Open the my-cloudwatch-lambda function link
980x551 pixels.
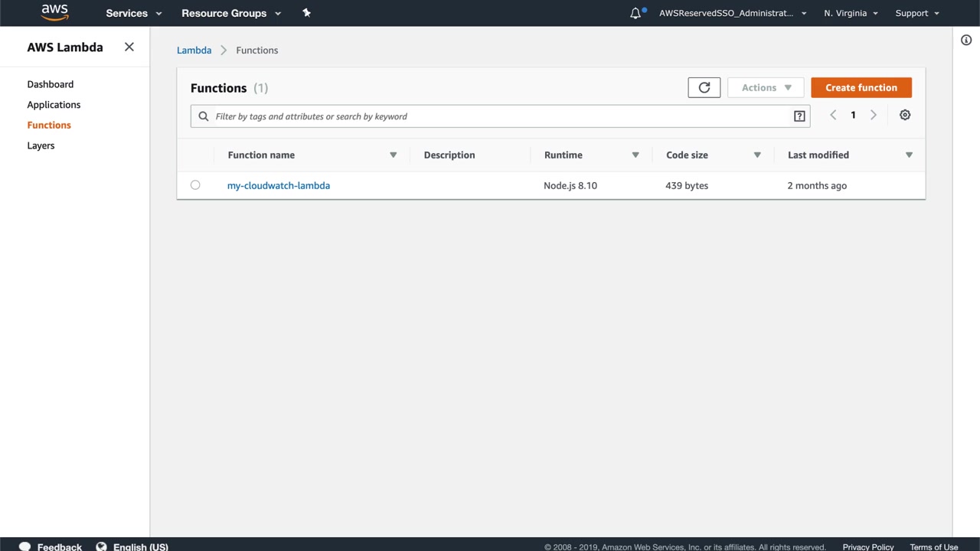pyautogui.click(x=279, y=185)
